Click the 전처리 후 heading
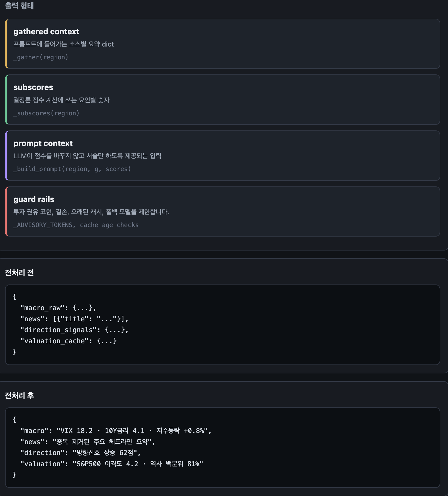The width and height of the screenshot is (448, 496). click(x=20, y=395)
